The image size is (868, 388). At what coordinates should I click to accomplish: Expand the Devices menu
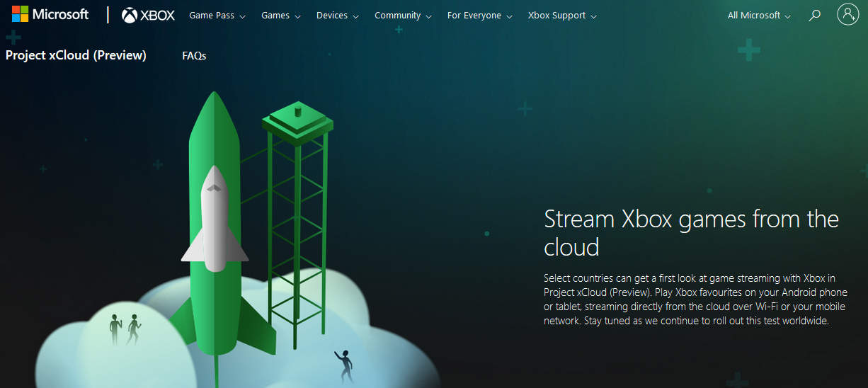click(338, 16)
